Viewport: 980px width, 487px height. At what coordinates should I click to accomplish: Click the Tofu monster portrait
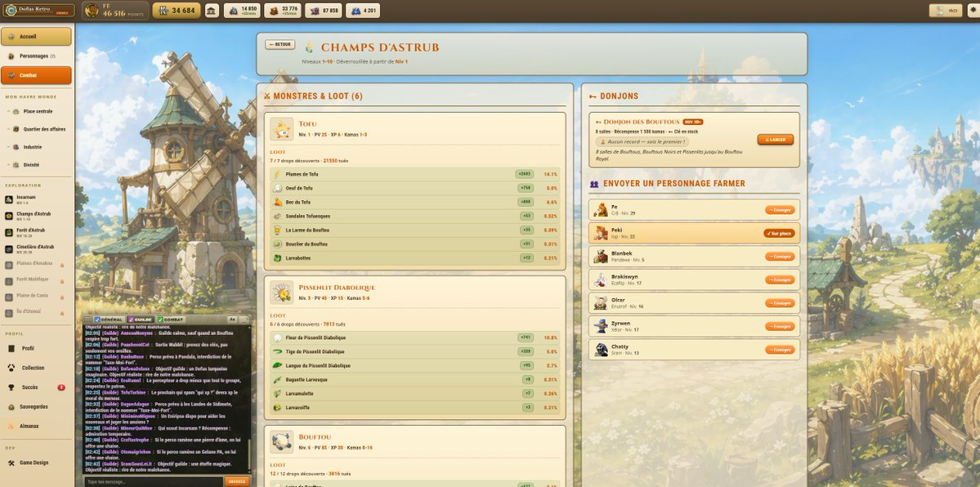click(x=282, y=129)
